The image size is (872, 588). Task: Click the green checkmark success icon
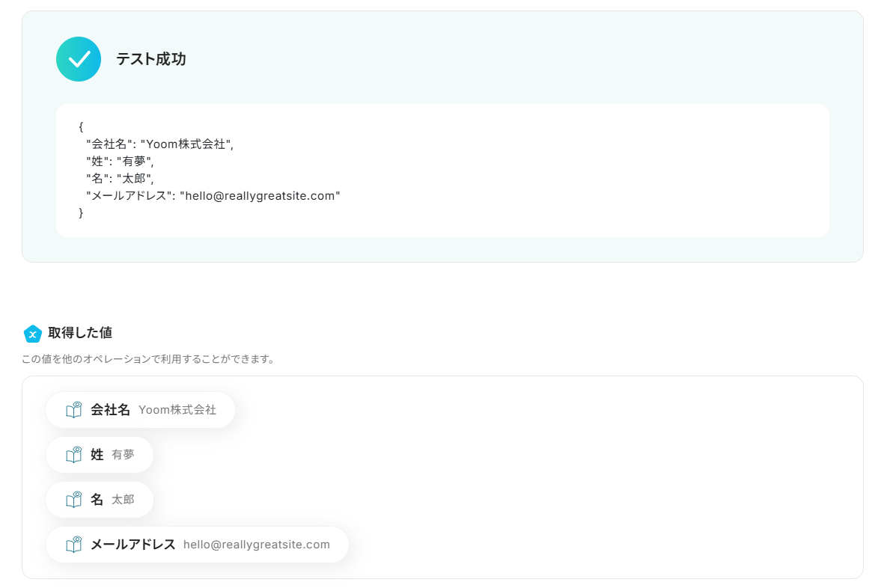click(x=79, y=59)
